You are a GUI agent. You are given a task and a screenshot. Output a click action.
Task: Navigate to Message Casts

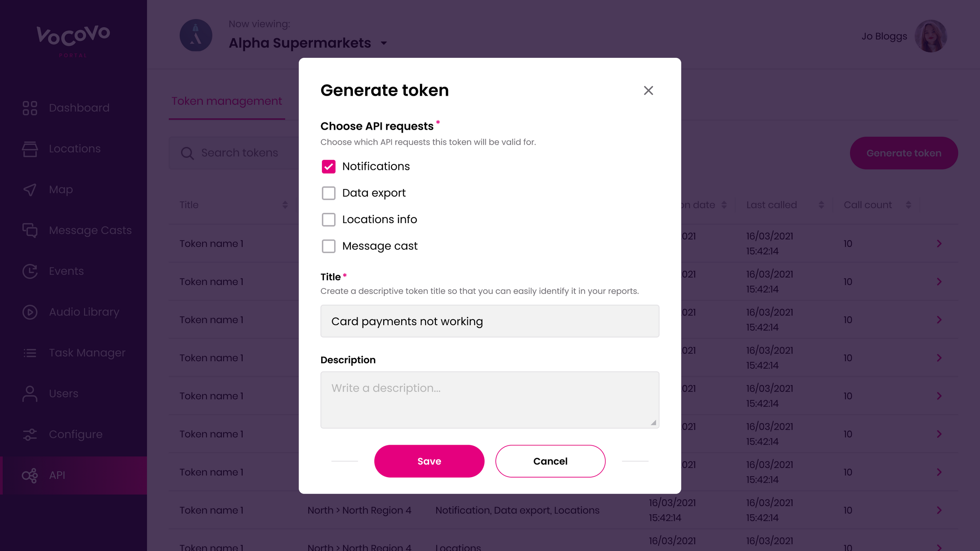pyautogui.click(x=90, y=230)
